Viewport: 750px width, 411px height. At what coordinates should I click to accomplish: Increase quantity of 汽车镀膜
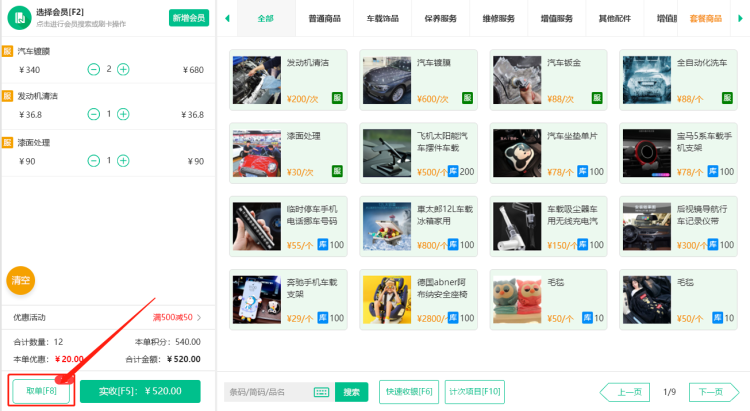coord(123,69)
